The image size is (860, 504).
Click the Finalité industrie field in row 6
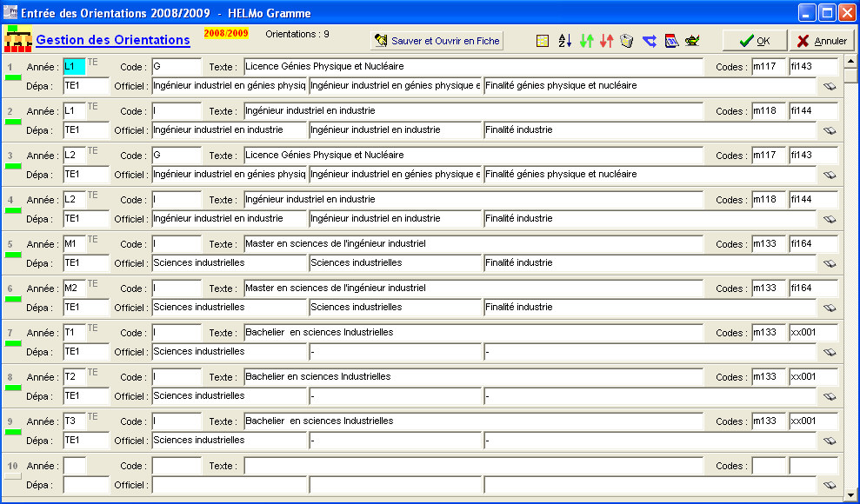point(650,308)
